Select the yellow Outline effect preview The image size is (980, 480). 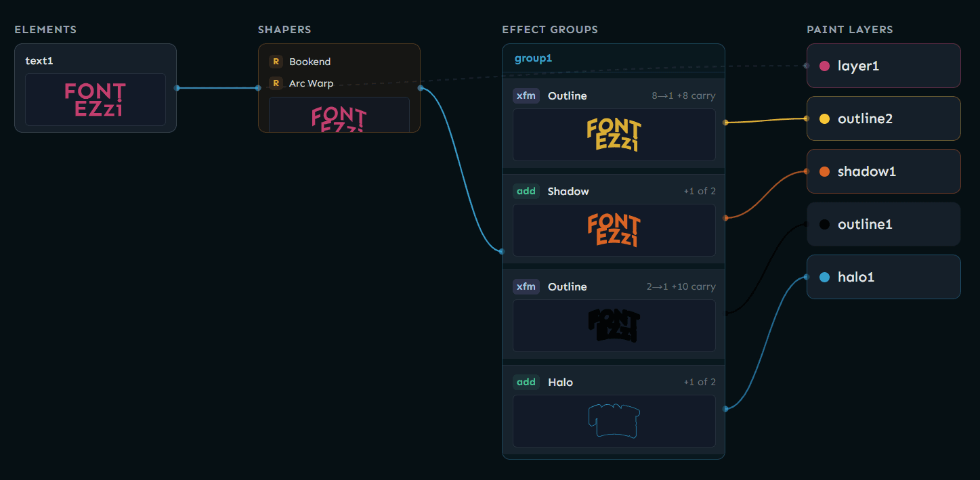point(614,135)
